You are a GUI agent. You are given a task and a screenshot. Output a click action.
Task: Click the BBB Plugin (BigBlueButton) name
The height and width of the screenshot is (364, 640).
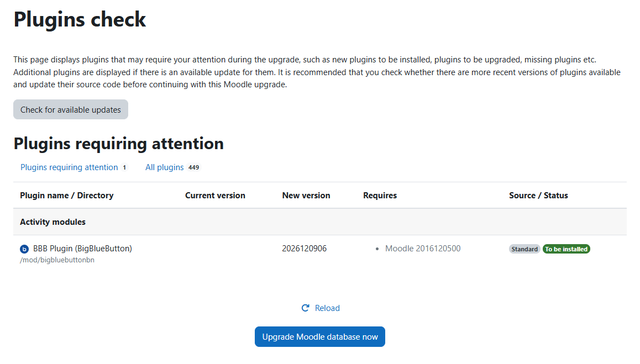point(82,249)
